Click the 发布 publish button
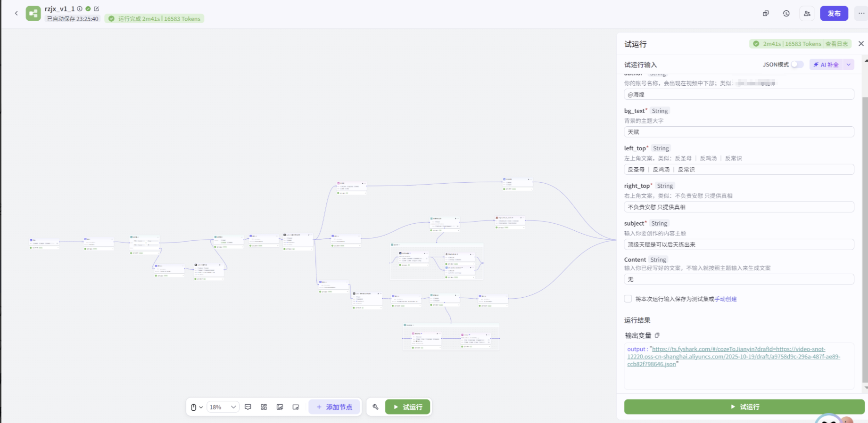This screenshot has width=868, height=423. point(834,13)
